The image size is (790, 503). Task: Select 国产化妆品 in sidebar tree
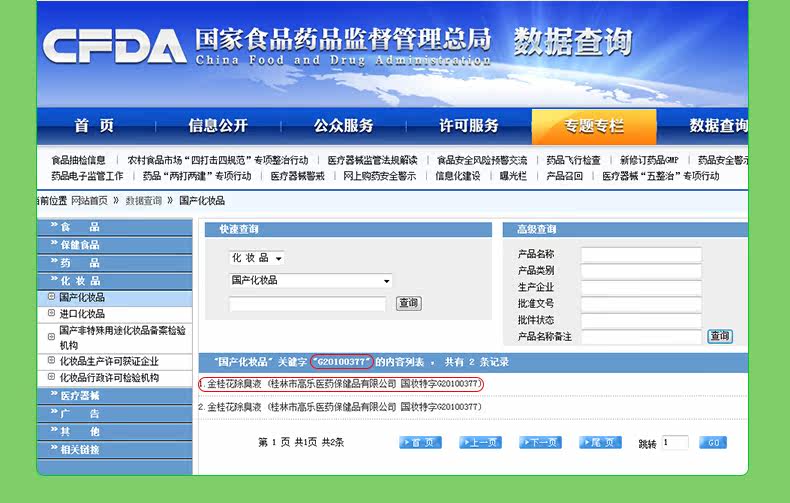pyautogui.click(x=82, y=297)
